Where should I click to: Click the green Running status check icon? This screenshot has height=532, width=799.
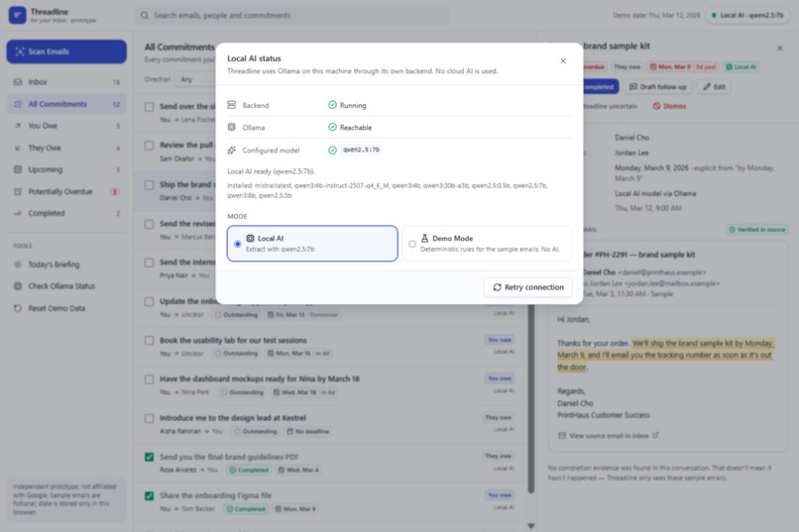(x=332, y=105)
